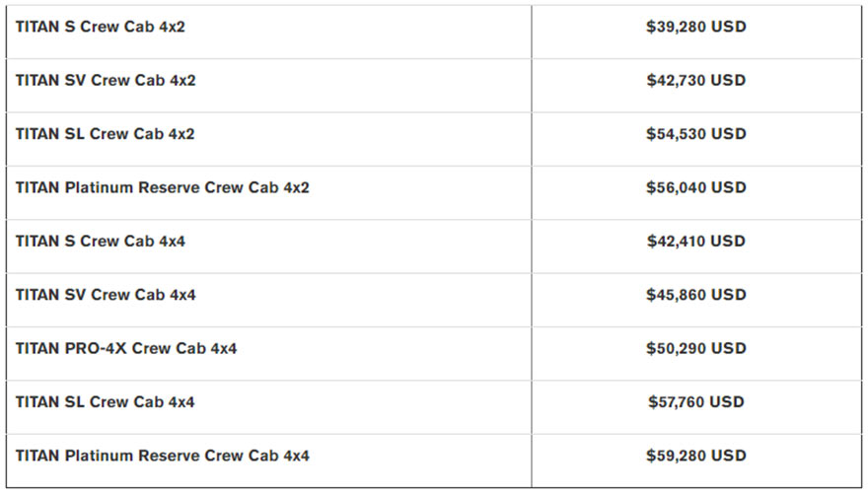
Task: Pick the $54,530 USD price cell
Action: (x=696, y=134)
